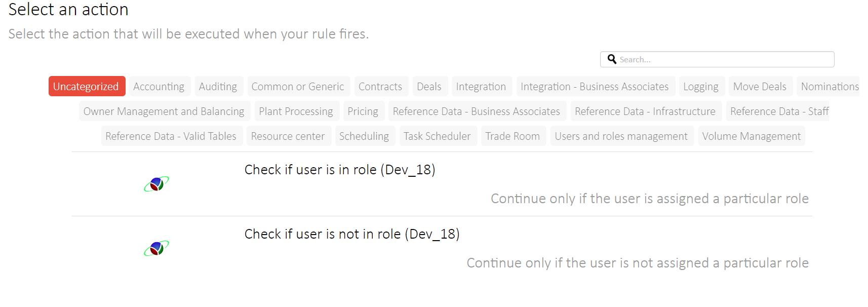Open the Plant Processing category

pos(296,111)
